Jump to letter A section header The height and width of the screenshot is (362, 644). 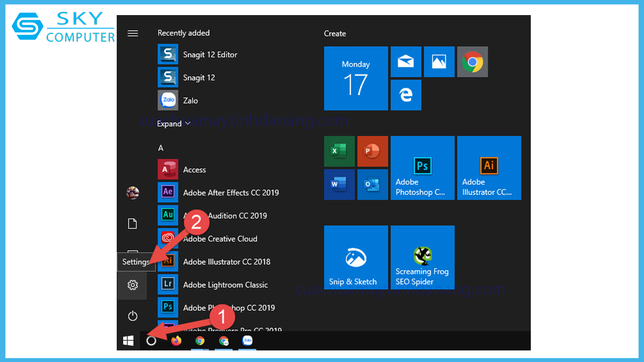click(161, 148)
